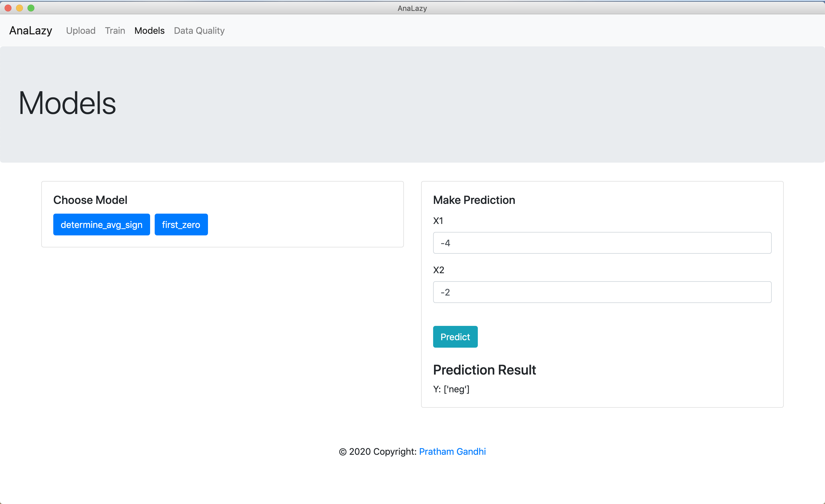
Task: Click into the X1 input field
Action: tap(602, 243)
